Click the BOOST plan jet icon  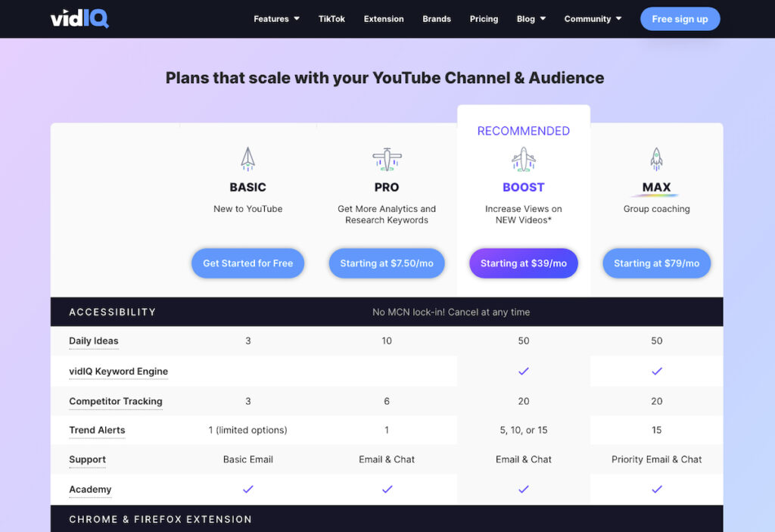click(x=524, y=159)
